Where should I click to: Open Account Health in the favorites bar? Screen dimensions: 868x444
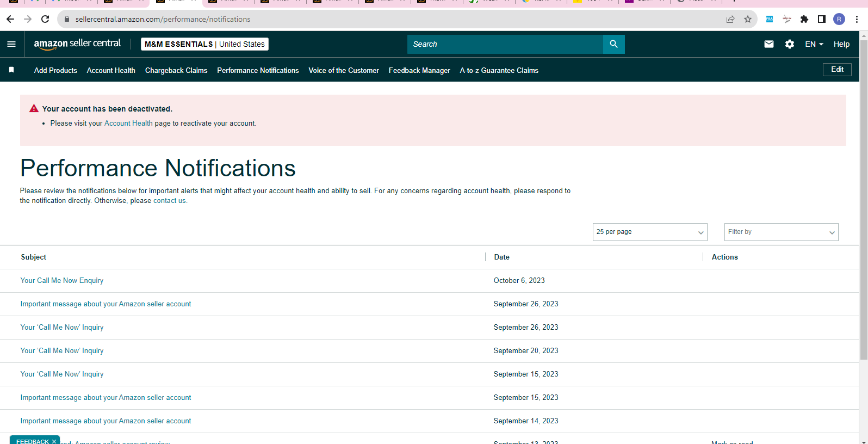coord(111,70)
